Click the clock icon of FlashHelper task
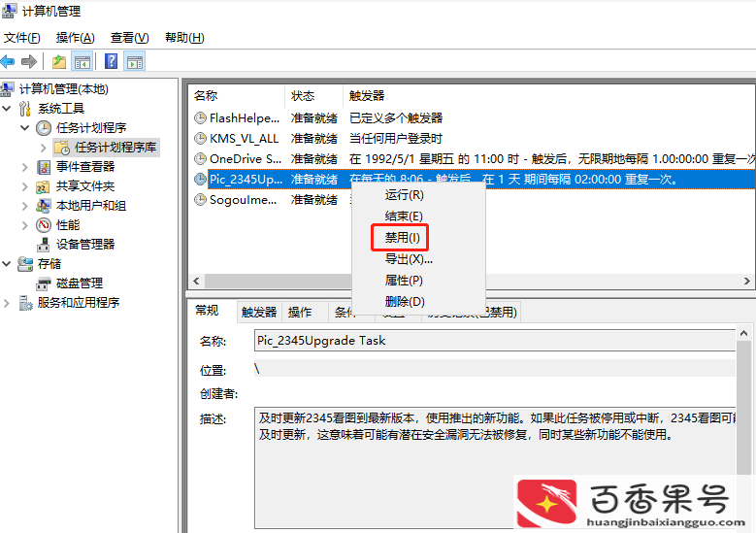 point(200,117)
